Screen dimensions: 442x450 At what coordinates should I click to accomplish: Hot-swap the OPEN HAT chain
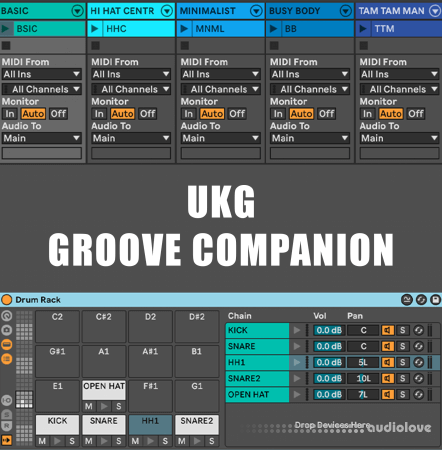tap(418, 394)
